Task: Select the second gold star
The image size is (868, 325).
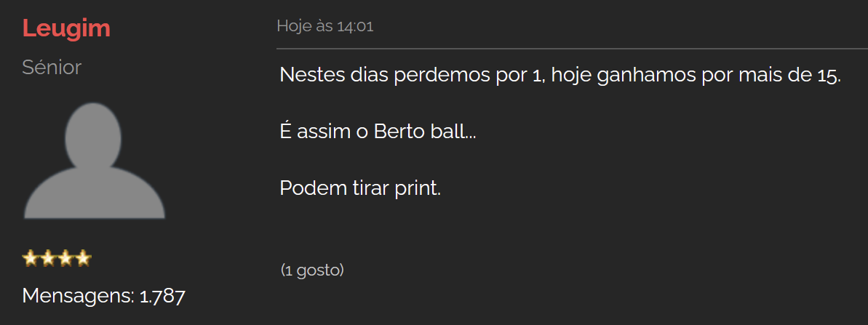Action: [48, 258]
